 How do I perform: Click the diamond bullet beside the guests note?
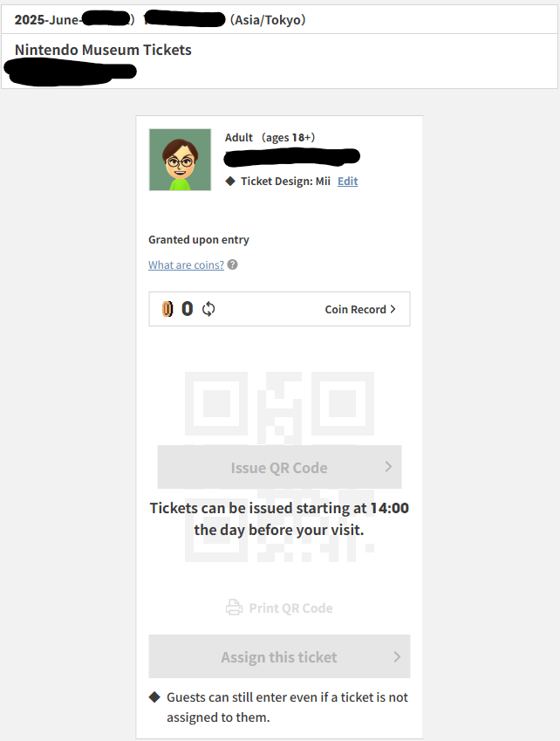point(154,697)
